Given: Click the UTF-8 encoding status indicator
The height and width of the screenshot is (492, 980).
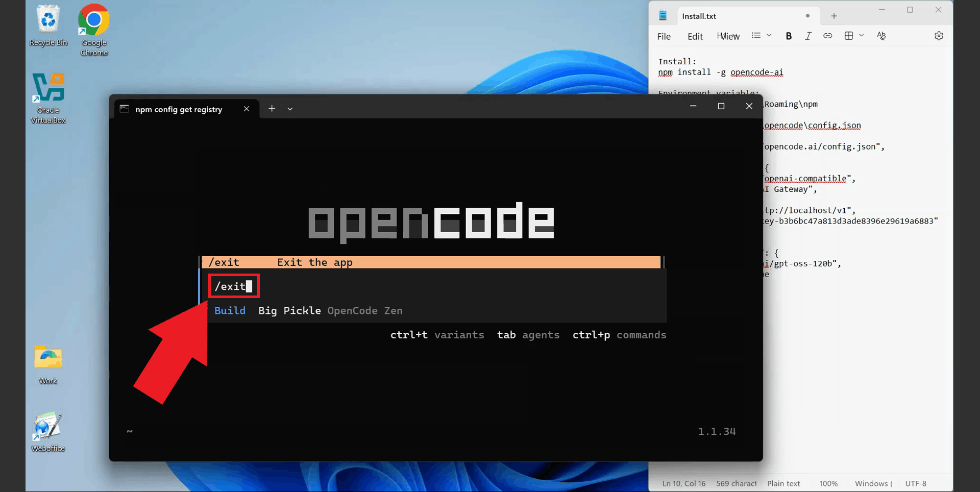Looking at the screenshot, I should pos(915,483).
